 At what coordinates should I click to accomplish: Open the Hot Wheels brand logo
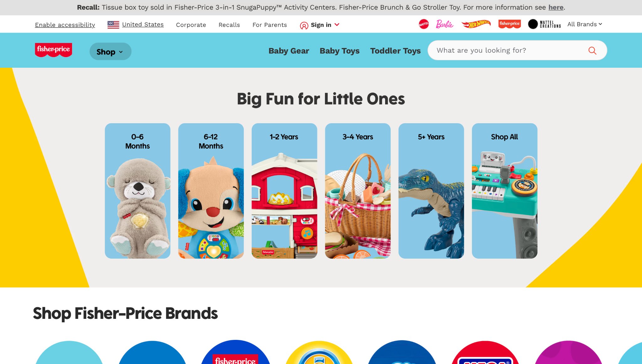click(x=476, y=24)
